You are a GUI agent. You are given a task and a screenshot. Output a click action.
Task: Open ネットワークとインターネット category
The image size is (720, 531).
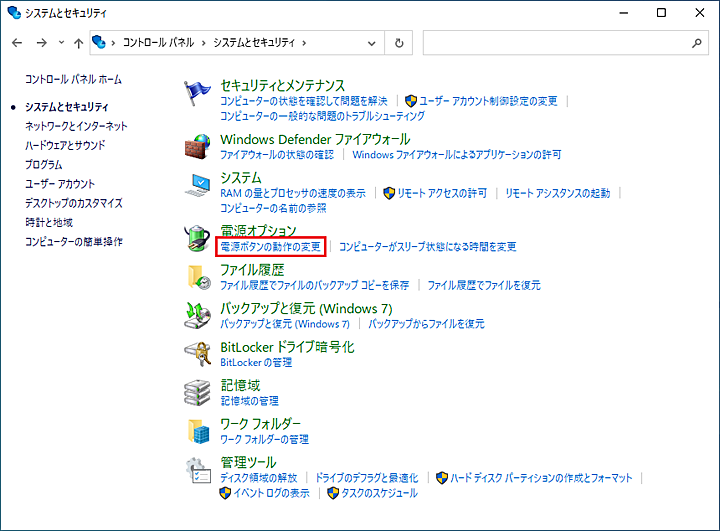[x=76, y=126]
